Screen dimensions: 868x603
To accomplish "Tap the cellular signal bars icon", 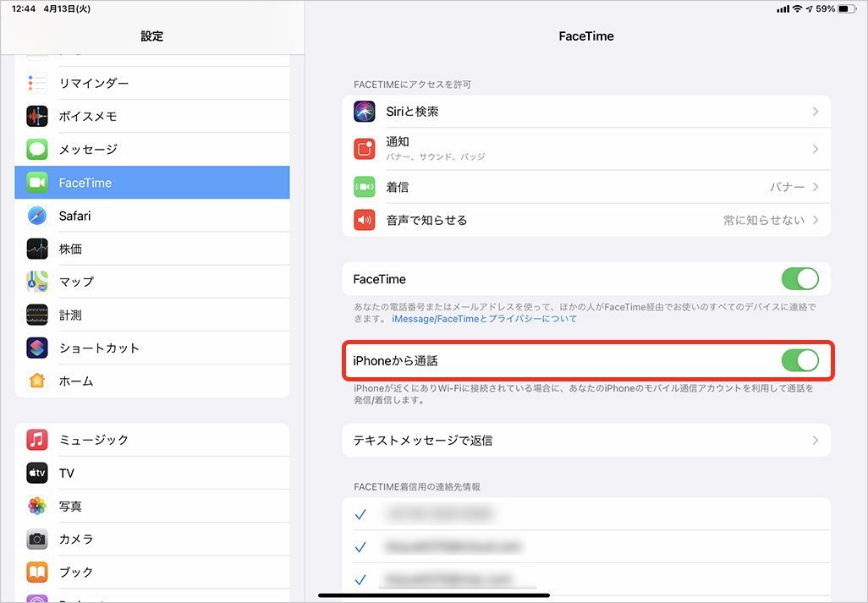I will (x=783, y=9).
